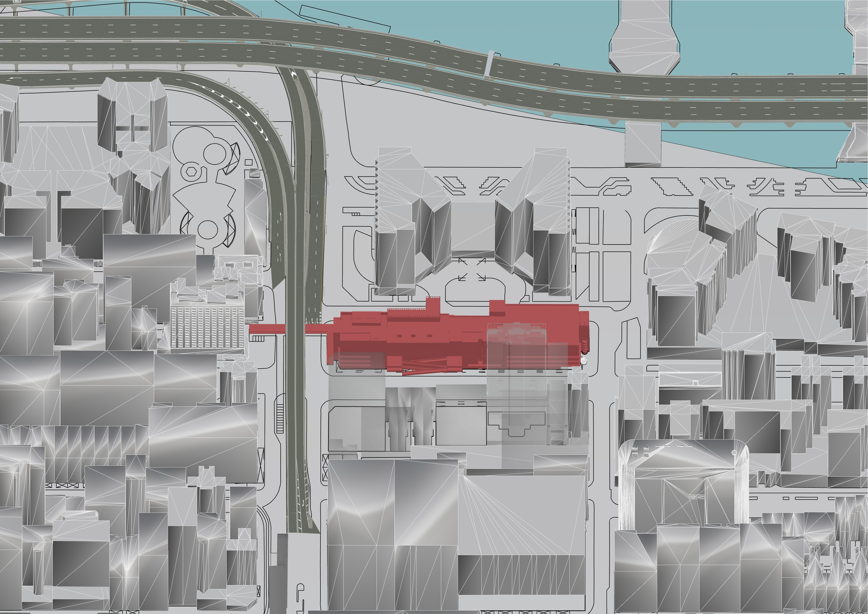
Task: Click the small white sphere beside red building
Action: pos(584,362)
